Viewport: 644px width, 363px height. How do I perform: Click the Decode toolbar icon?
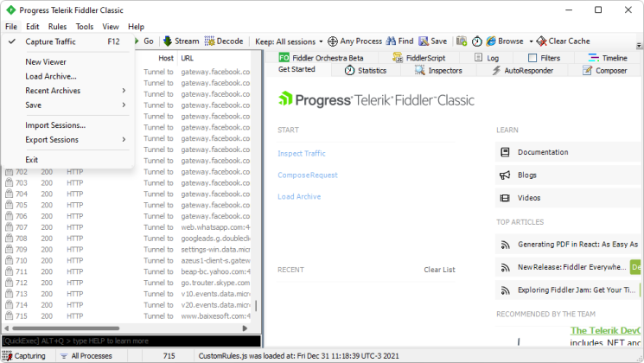209,41
